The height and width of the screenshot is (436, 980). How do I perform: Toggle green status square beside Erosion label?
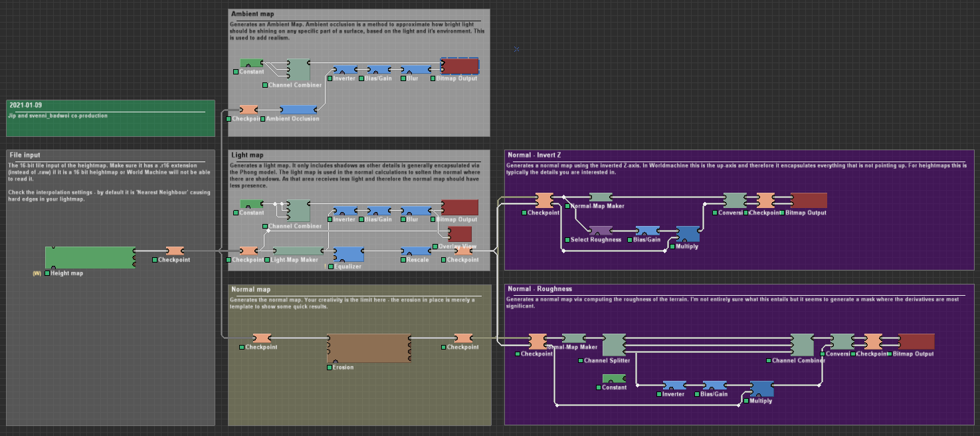pos(330,368)
